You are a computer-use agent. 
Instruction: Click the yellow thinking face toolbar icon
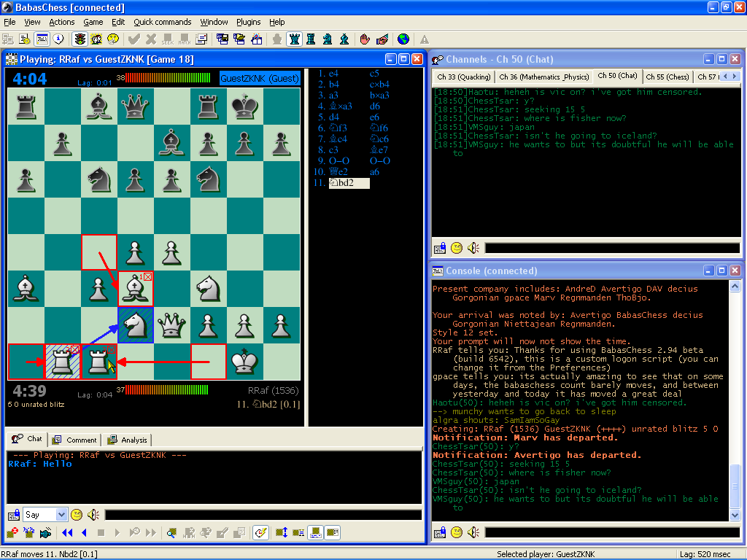coord(113,39)
